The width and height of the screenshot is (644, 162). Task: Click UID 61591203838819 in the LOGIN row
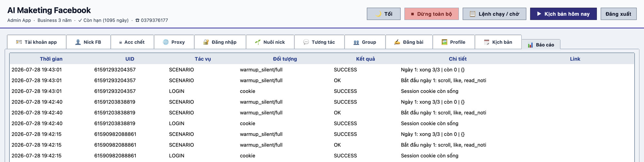[x=115, y=123]
